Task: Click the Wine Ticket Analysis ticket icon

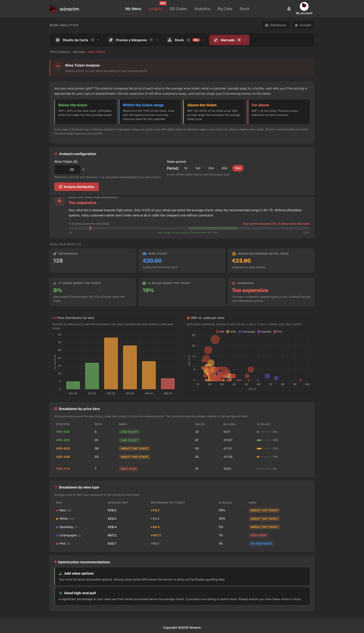Action: [x=58, y=66]
